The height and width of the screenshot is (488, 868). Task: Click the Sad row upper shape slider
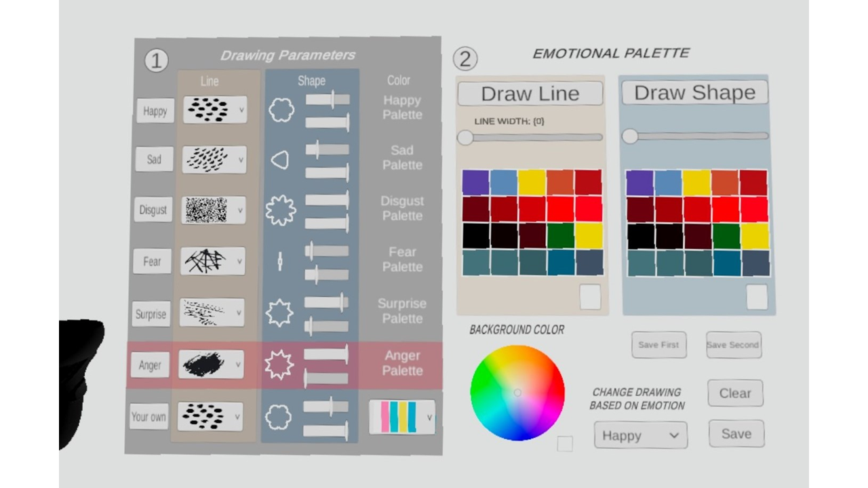(328, 149)
